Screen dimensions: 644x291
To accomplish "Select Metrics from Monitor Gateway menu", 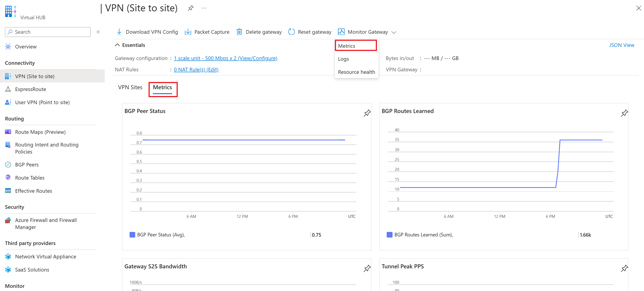I will (x=356, y=46).
